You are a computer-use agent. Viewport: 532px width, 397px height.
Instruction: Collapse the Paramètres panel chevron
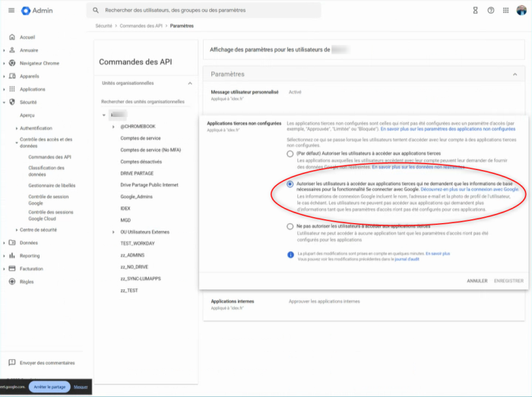pos(515,74)
